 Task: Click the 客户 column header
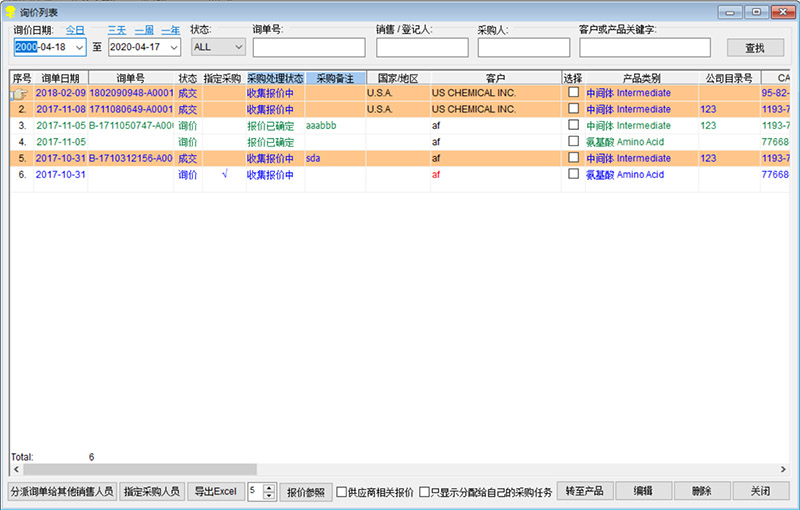(494, 78)
